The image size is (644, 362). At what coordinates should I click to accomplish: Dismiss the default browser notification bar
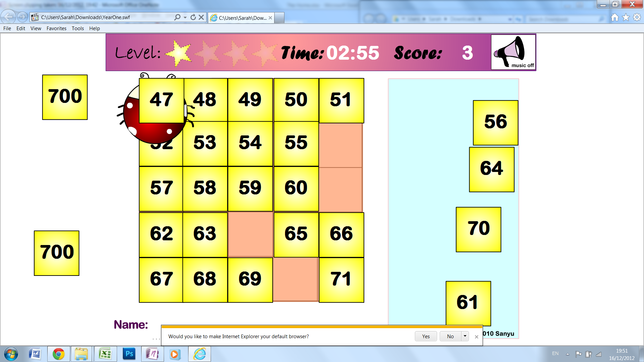[476, 337]
